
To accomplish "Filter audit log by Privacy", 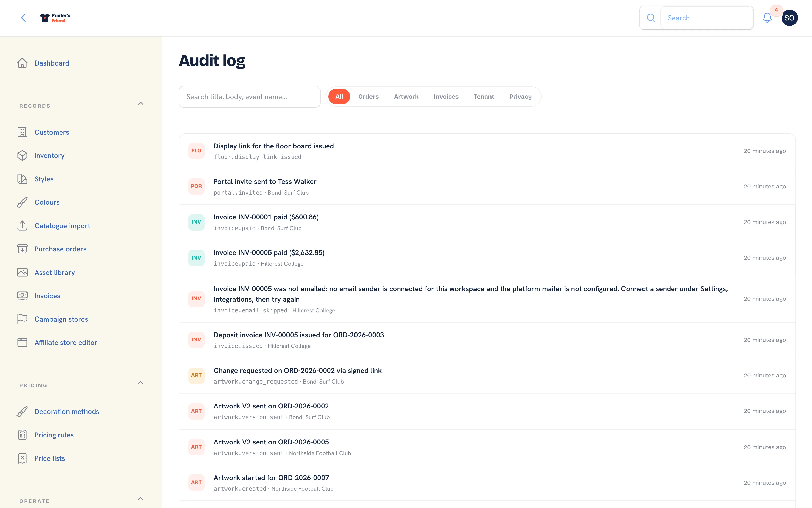I will (x=520, y=97).
